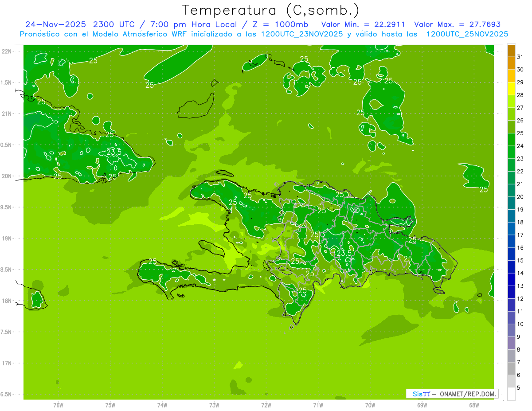Image resolution: width=532 pixels, height=411 pixels.
Task: Click '23.5' contour label over Dominican Republic
Action: pos(344,253)
